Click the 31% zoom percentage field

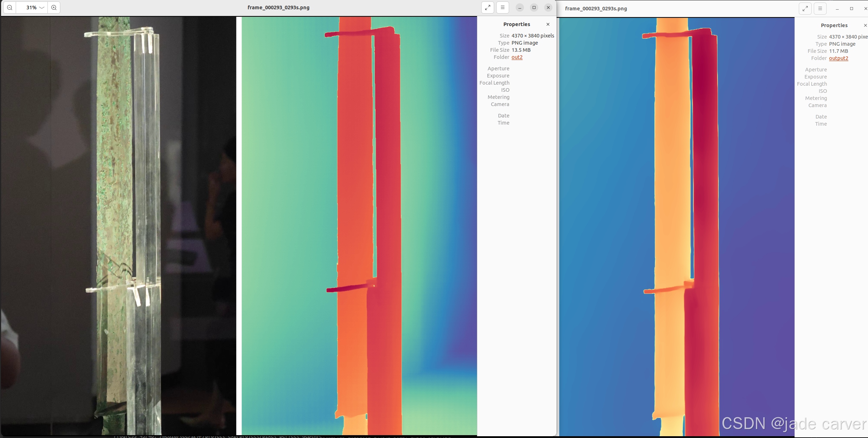tap(31, 7)
